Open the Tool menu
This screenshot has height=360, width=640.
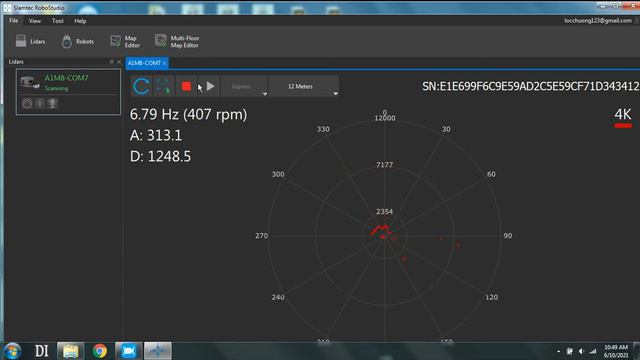[x=58, y=21]
